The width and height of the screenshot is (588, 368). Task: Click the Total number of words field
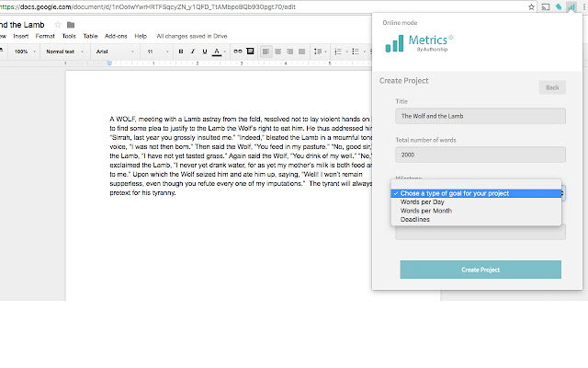(481, 155)
